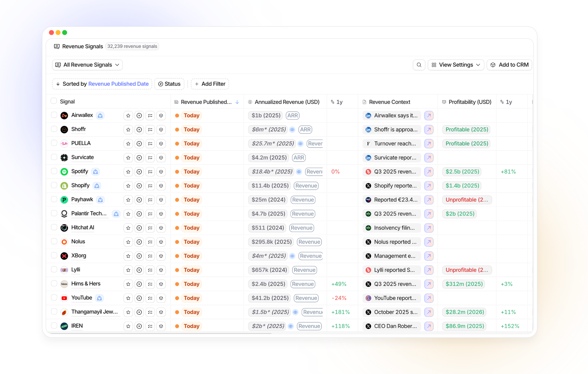Image resolution: width=588 pixels, height=374 pixels.
Task: Click the search magnifier icon
Action: point(419,65)
